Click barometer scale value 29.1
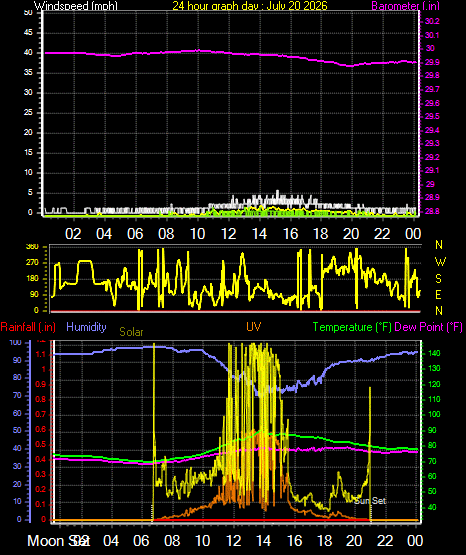The width and height of the screenshot is (466, 555). (432, 170)
